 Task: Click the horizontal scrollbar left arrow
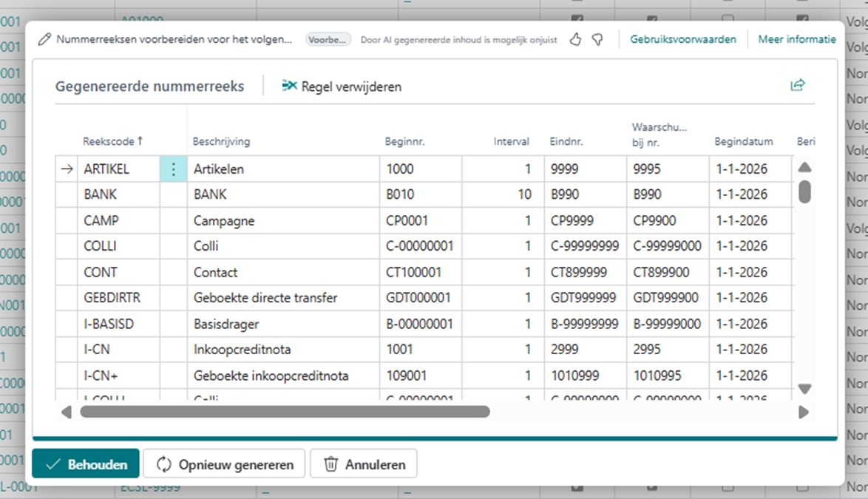pos(67,412)
